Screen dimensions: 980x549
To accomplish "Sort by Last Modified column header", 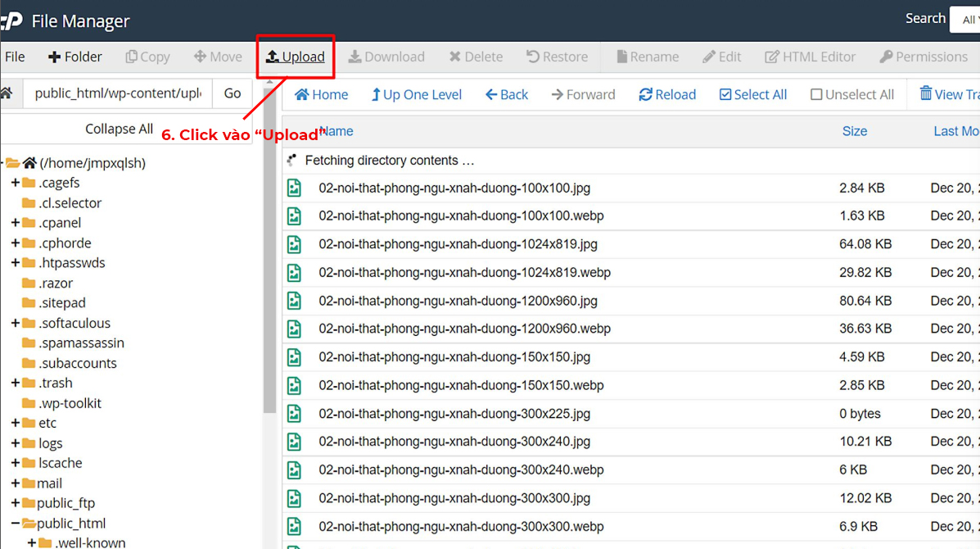I will pyautogui.click(x=956, y=131).
